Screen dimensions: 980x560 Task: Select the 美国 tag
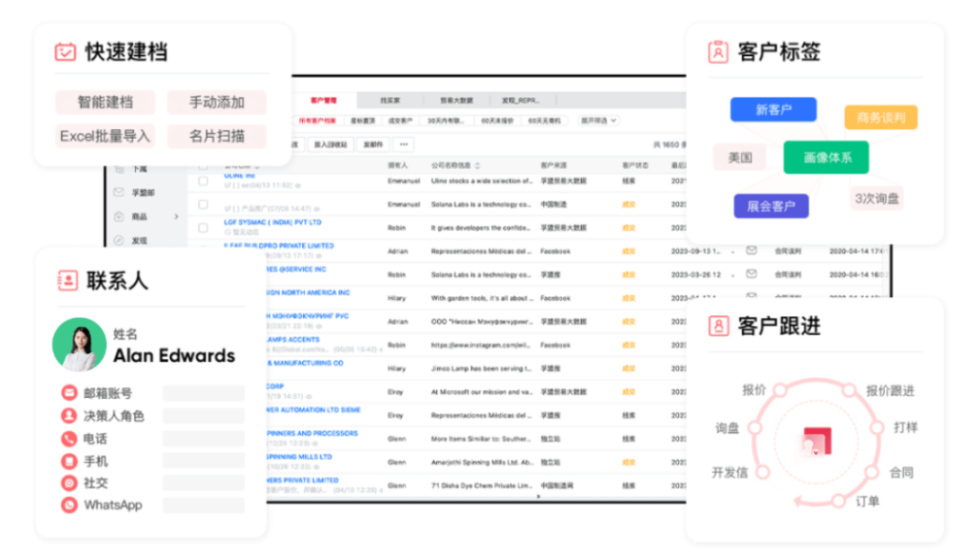(741, 157)
